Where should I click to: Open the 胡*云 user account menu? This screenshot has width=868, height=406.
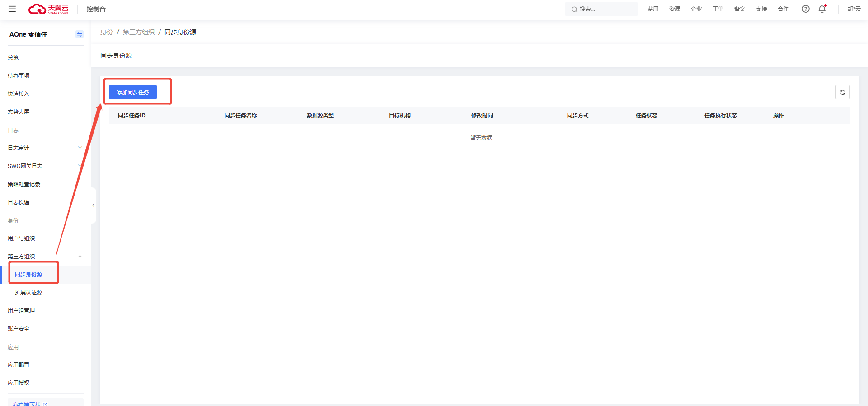854,9
